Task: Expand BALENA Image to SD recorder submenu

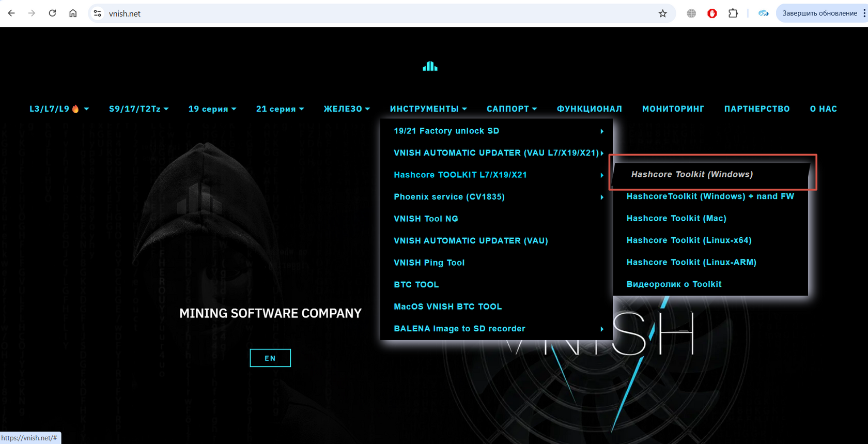Action: click(x=497, y=329)
